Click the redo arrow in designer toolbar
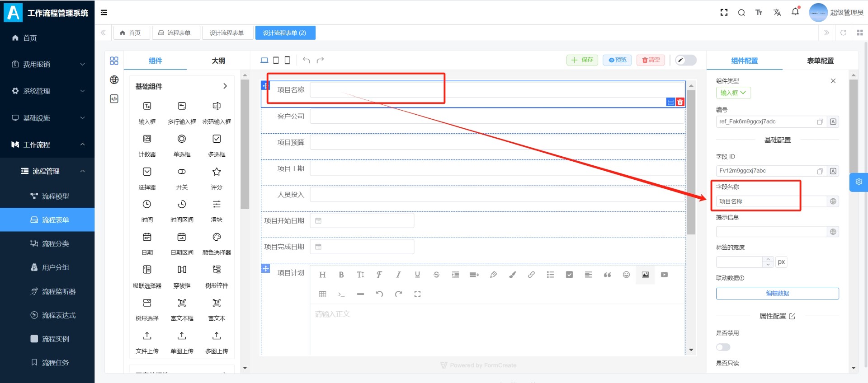 pyautogui.click(x=320, y=60)
